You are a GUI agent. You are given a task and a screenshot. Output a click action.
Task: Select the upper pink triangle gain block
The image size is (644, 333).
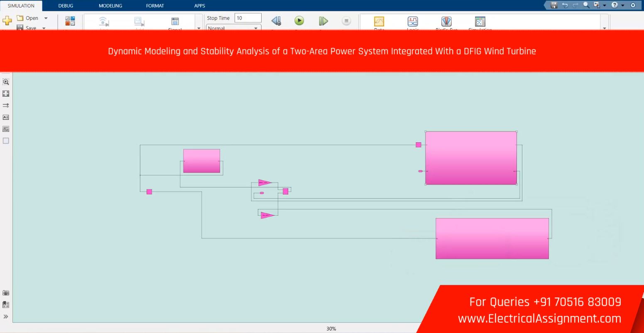coord(264,182)
